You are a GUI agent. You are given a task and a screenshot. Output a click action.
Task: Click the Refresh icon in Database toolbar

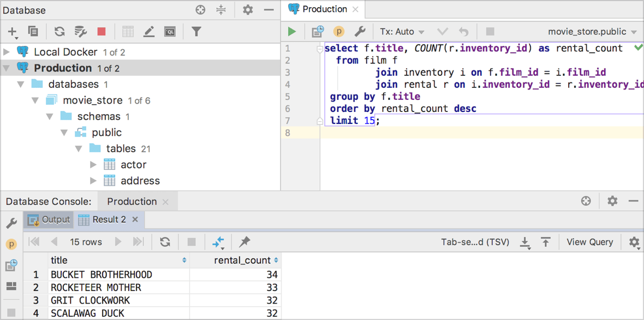[x=59, y=32]
